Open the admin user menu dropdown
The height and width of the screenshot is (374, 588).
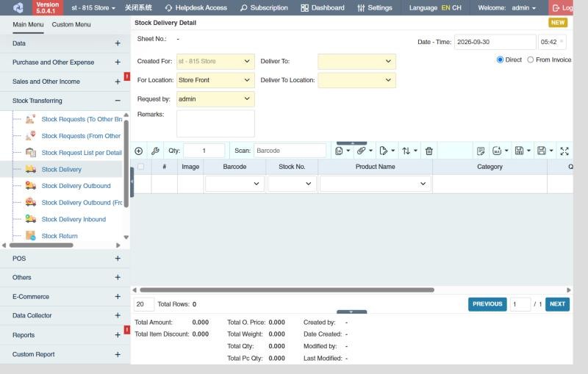tap(524, 8)
